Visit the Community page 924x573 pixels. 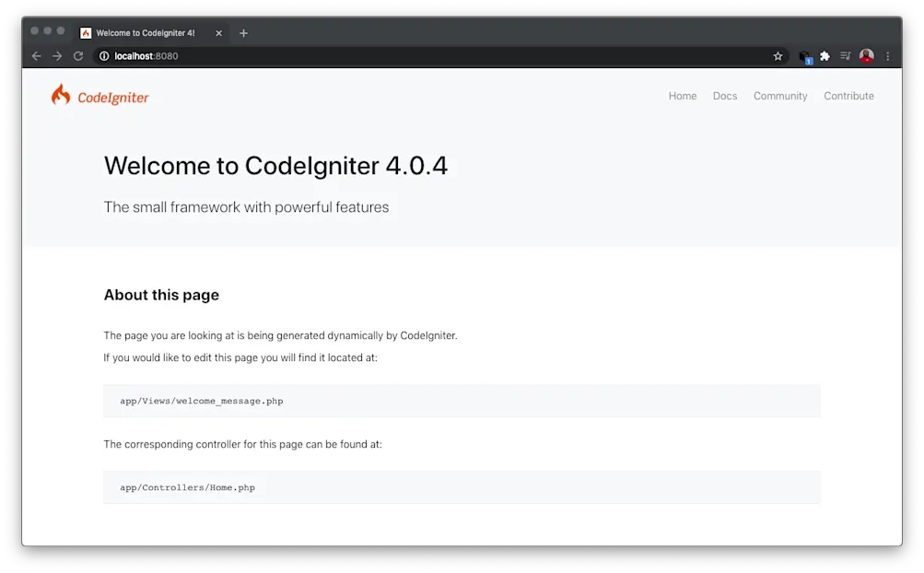coord(779,96)
